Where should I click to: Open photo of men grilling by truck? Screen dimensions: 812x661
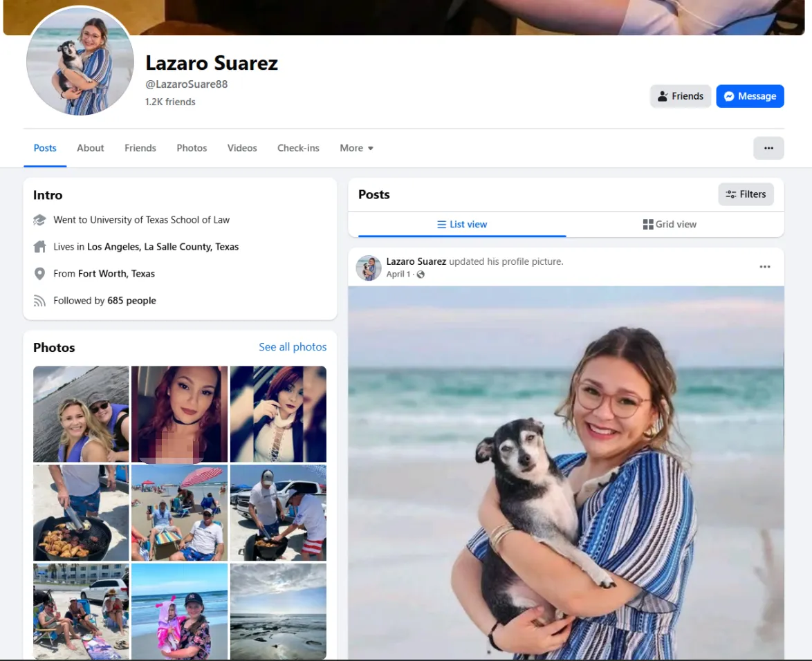278,512
